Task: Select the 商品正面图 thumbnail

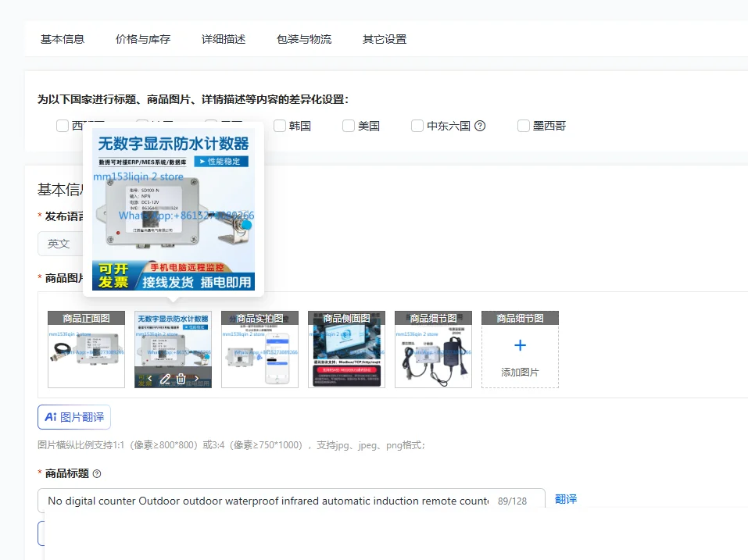Action: (86, 349)
